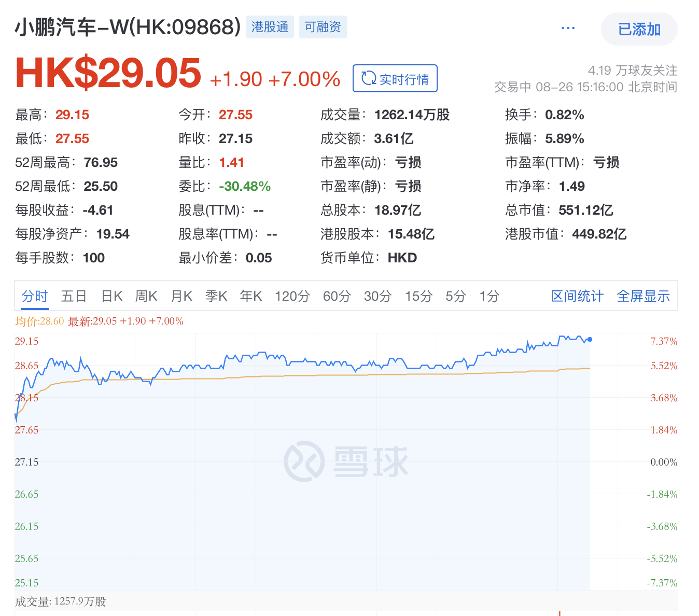Click the 每手股数 value 100

(x=94, y=258)
